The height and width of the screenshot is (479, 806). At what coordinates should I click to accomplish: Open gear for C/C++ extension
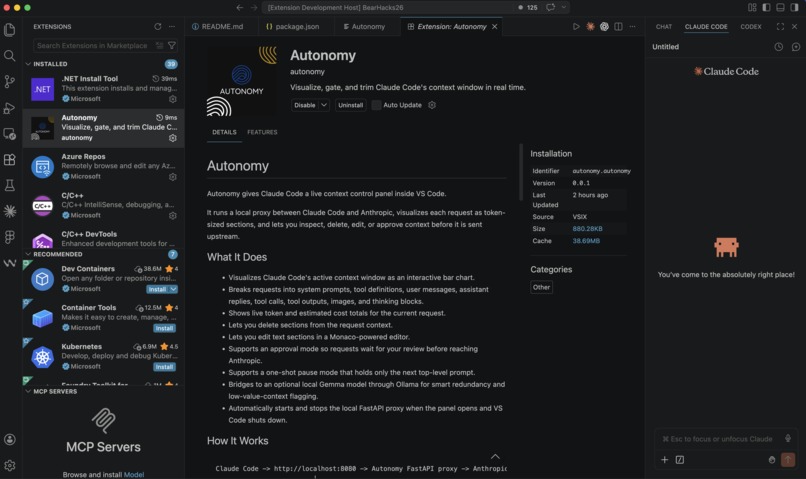pyautogui.click(x=173, y=216)
